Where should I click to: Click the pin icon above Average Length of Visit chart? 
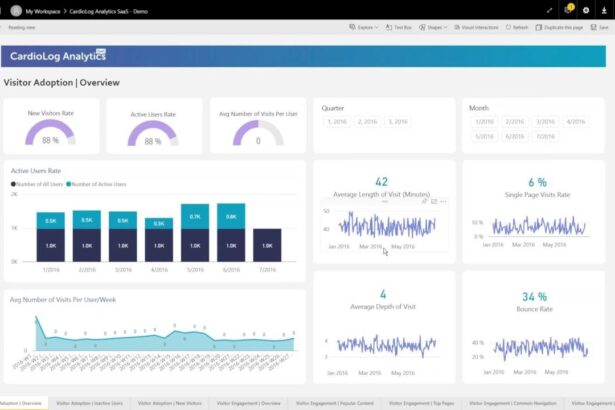[424, 201]
